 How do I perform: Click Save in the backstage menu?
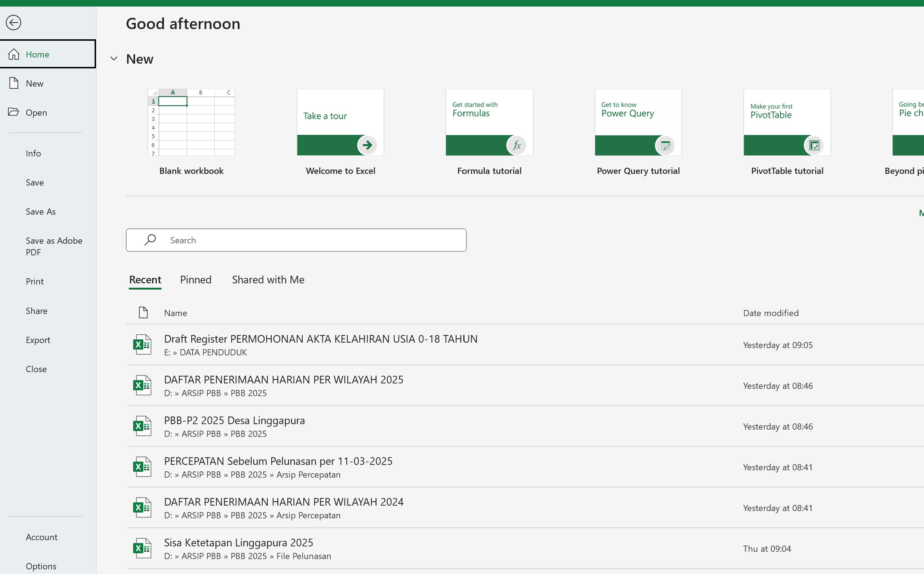pyautogui.click(x=48, y=183)
